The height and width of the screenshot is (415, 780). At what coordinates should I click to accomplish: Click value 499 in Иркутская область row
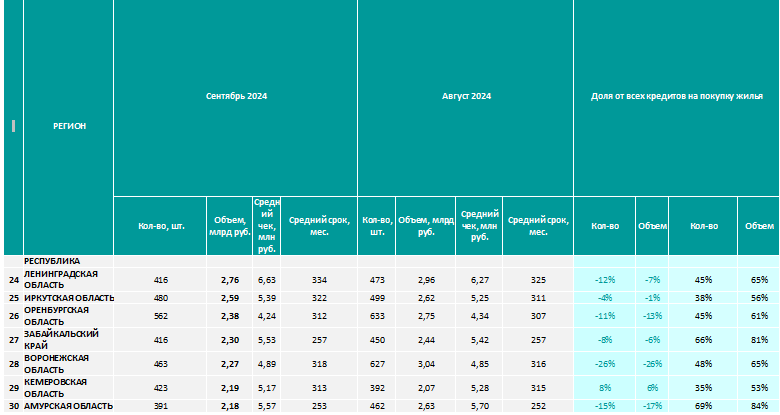[377, 298]
